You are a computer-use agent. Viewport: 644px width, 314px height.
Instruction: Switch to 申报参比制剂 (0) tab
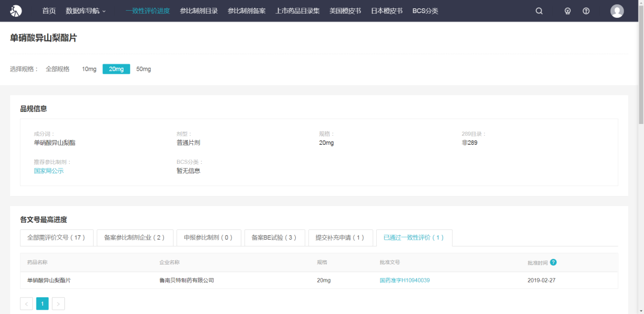coord(209,238)
